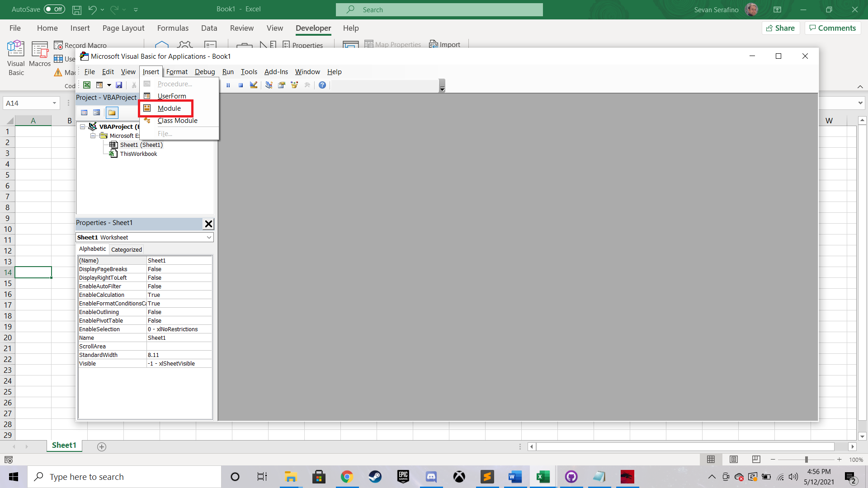Screen dimensions: 868x488
Task: Open the Tools menu in VBA editor
Action: pyautogui.click(x=249, y=71)
